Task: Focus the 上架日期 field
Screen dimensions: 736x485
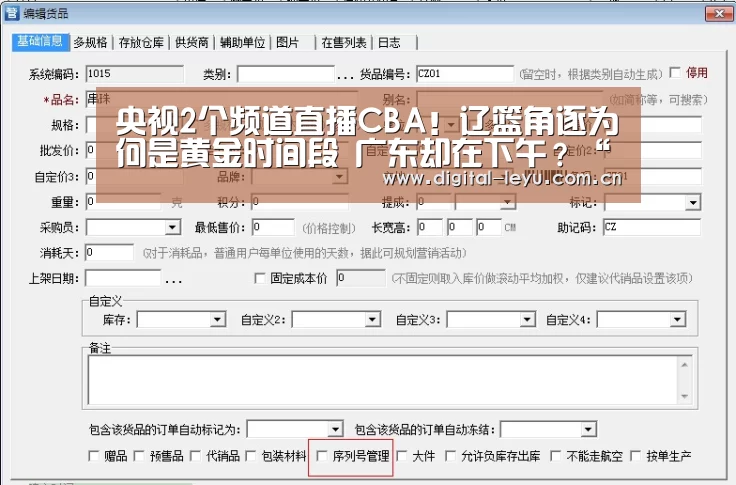Action: (123, 278)
